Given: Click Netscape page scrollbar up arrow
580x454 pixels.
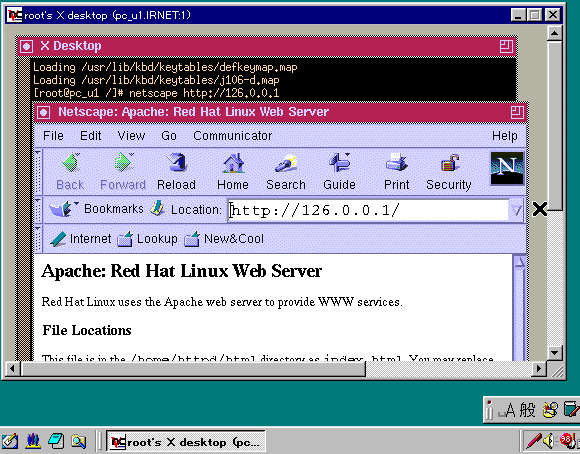Looking at the screenshot, I should coord(519,262).
